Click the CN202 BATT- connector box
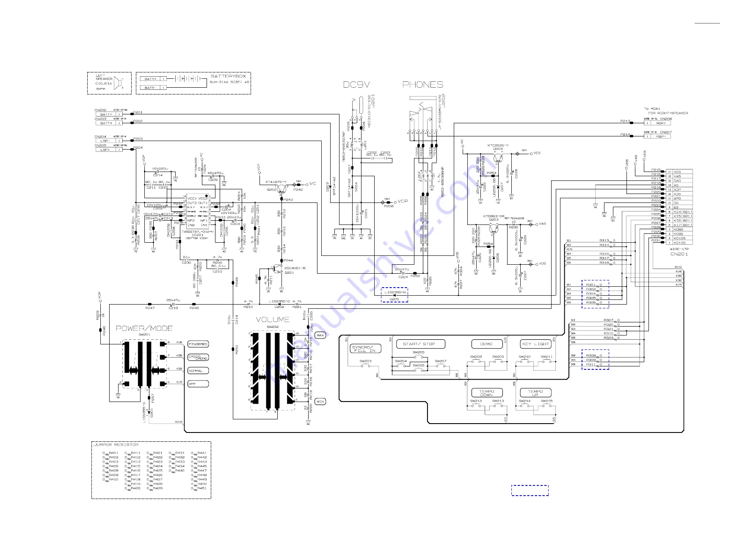756x535 pixels. (x=109, y=114)
